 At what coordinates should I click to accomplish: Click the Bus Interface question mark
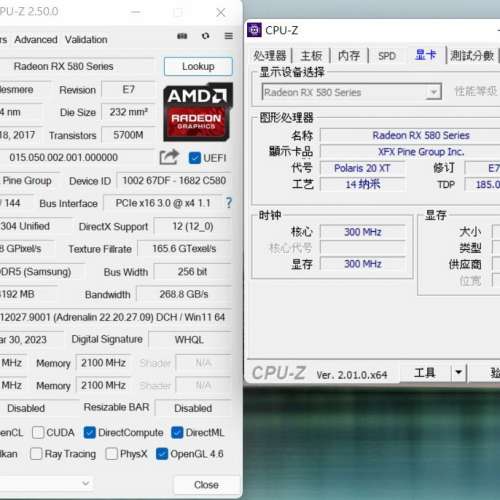[x=229, y=203]
